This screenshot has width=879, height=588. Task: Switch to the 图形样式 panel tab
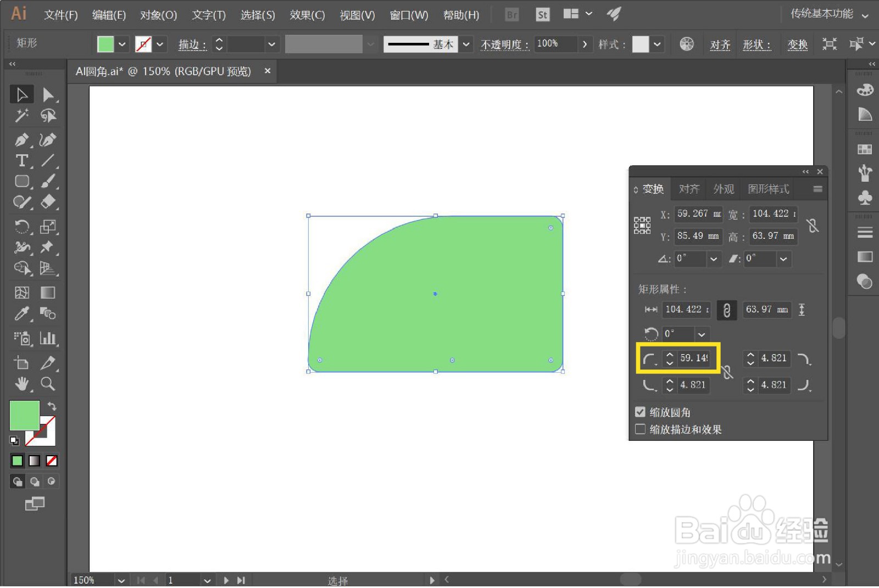click(x=769, y=189)
